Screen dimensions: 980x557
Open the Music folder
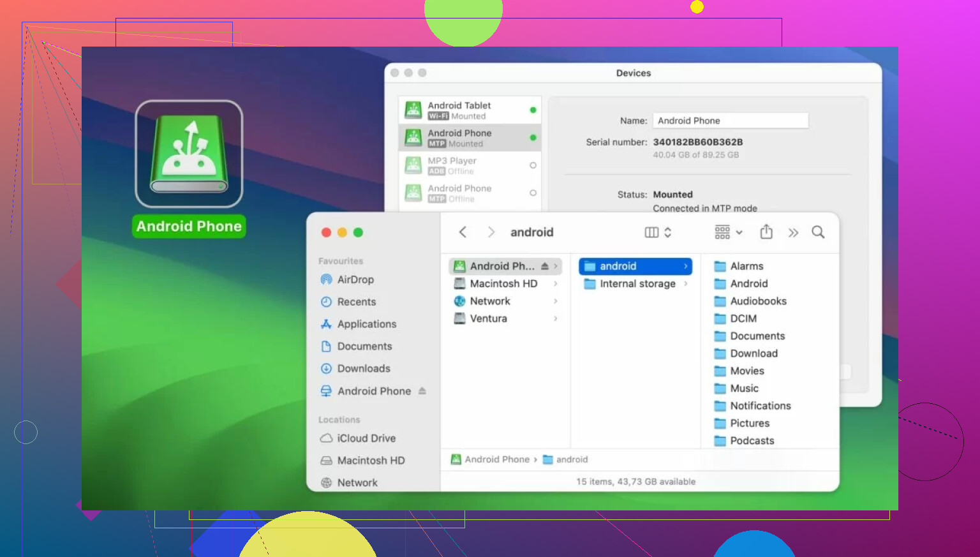(x=736, y=388)
